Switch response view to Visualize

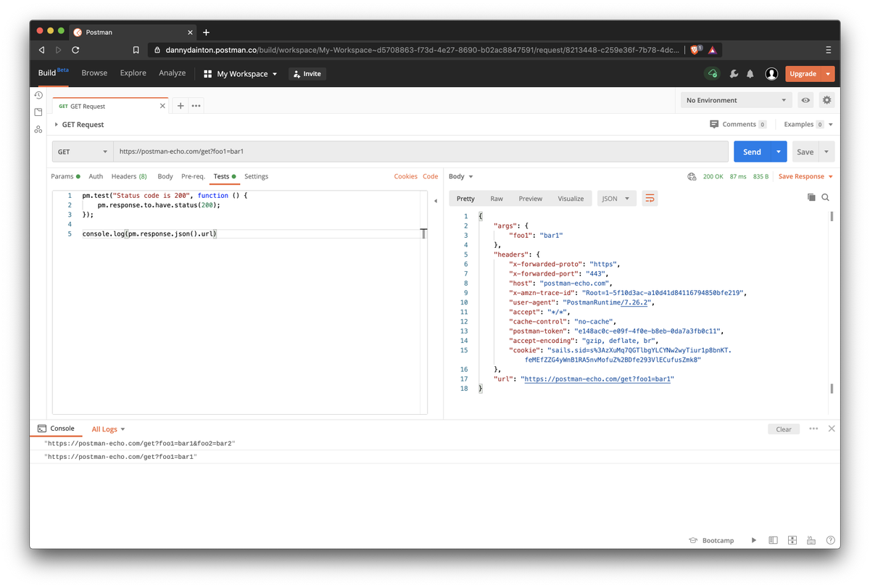point(571,199)
